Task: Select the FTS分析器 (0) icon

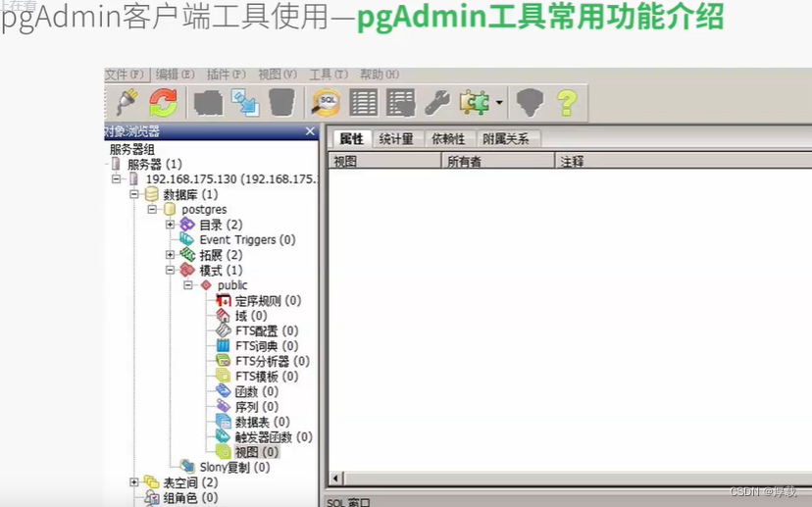Action: pos(224,361)
